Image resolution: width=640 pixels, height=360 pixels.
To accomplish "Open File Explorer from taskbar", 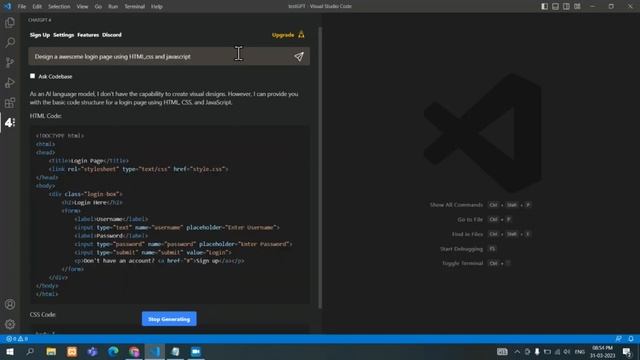I will coord(51,351).
